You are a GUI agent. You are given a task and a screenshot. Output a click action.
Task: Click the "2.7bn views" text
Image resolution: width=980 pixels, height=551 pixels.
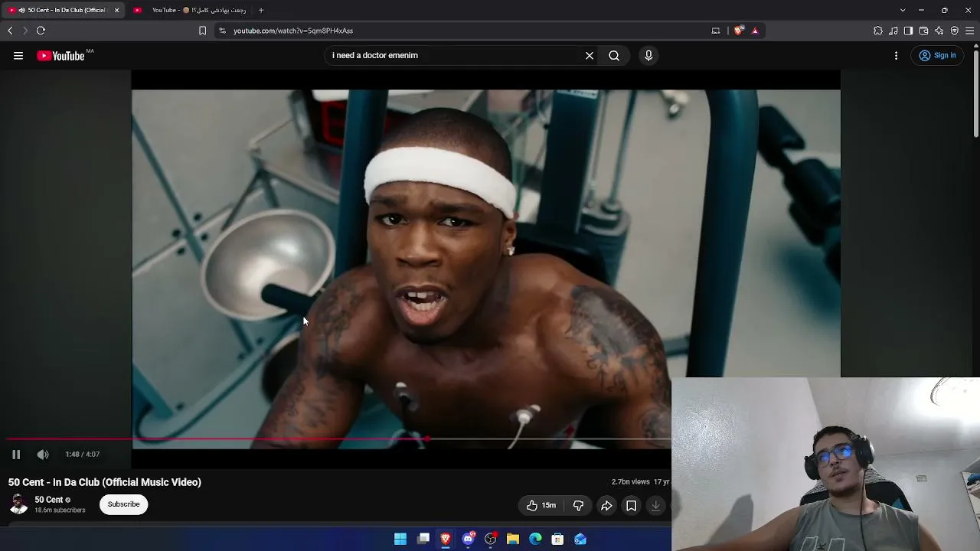630,482
